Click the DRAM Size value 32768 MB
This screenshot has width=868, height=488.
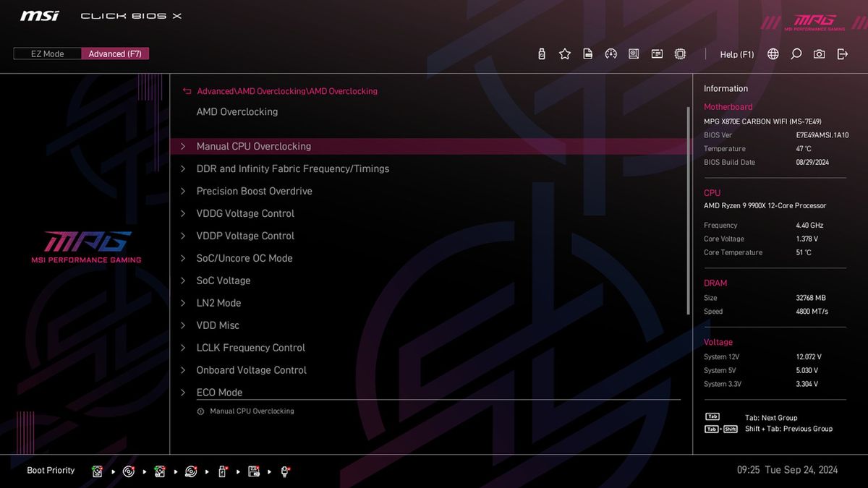tap(811, 298)
